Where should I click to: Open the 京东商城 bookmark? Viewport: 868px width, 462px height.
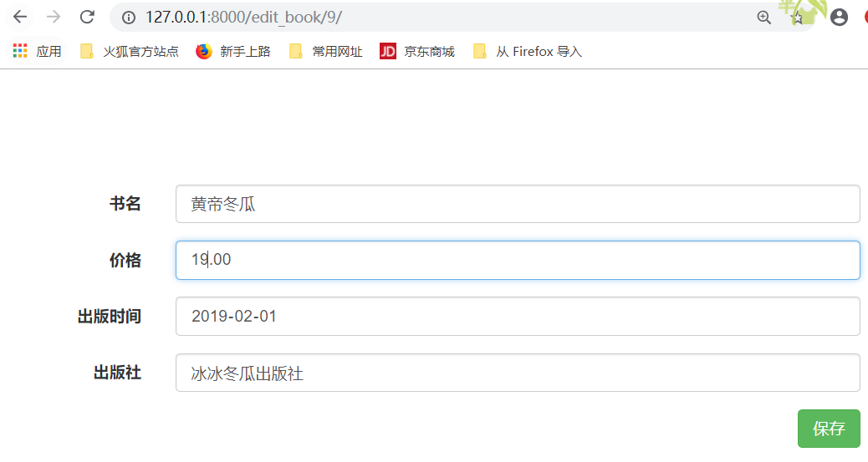tap(417, 52)
